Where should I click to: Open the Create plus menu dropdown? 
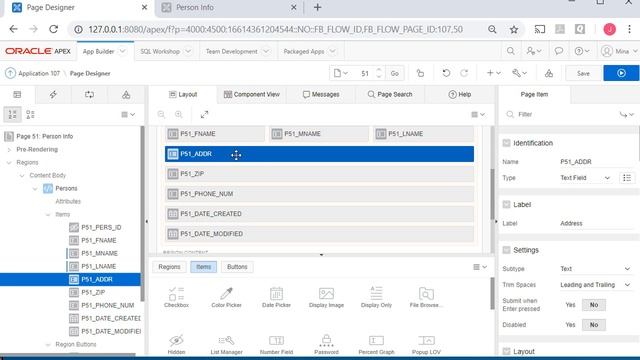(x=494, y=73)
